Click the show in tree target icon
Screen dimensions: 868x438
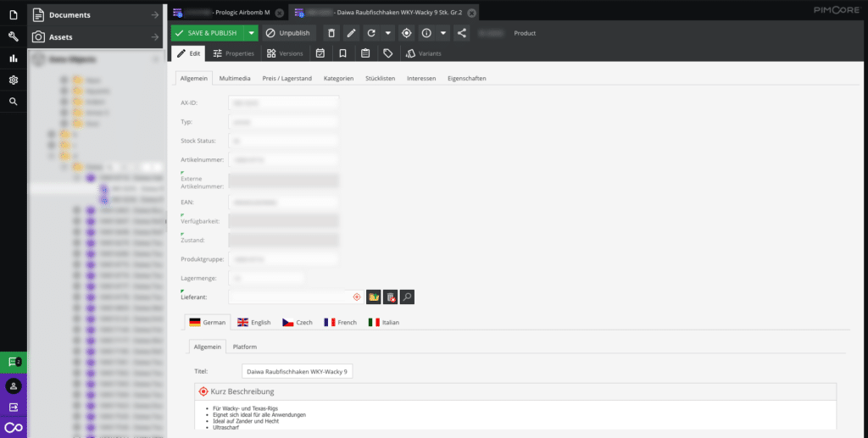pos(406,33)
